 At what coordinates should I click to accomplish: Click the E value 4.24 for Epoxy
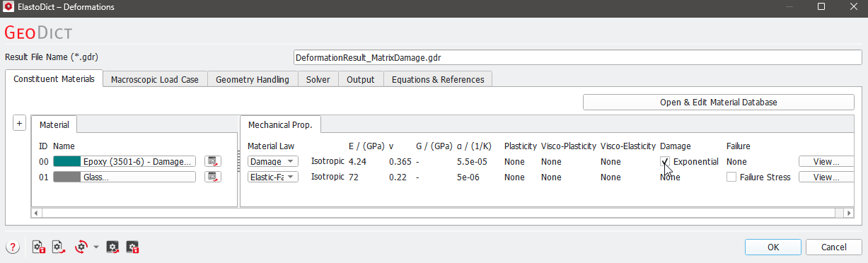click(357, 161)
